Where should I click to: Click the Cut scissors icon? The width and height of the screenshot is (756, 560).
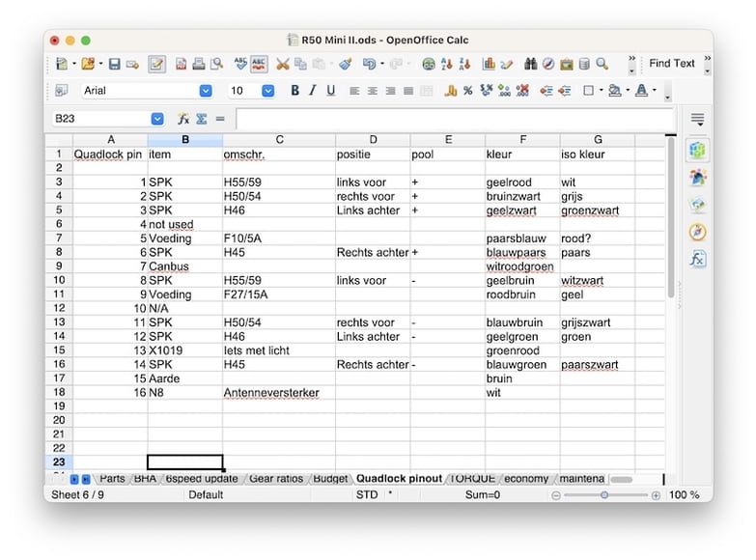(282, 65)
